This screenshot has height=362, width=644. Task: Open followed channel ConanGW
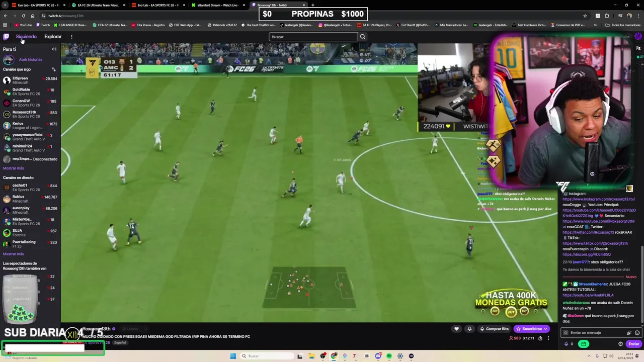coord(30,103)
